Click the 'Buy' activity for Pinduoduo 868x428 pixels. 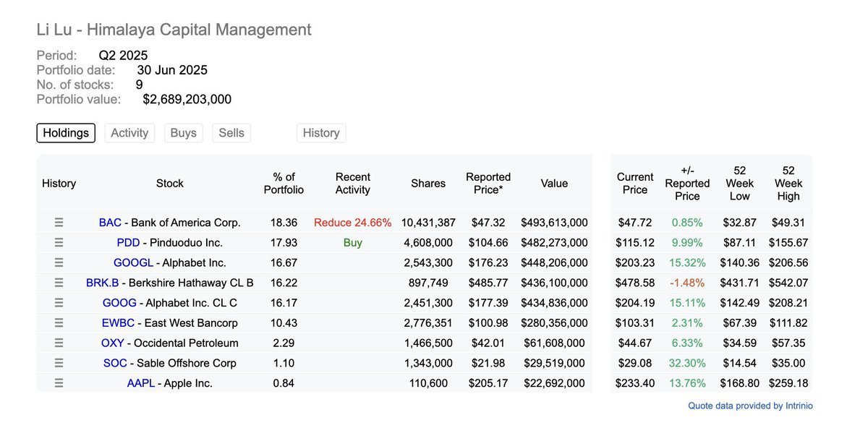353,243
